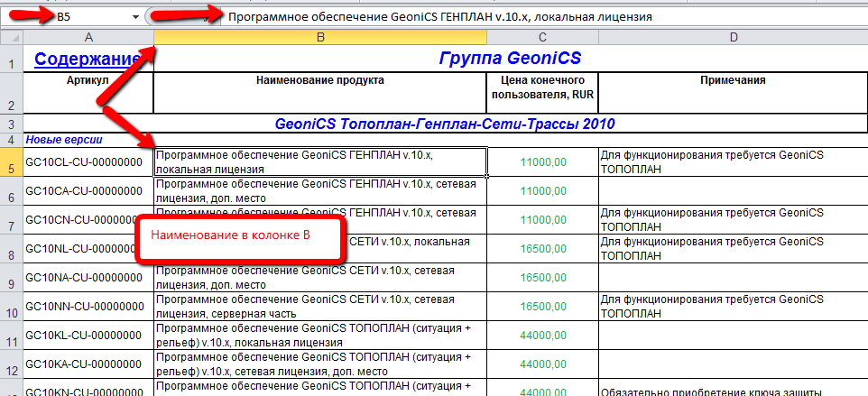Select cell GC10NN-CU-00000000

click(88, 306)
